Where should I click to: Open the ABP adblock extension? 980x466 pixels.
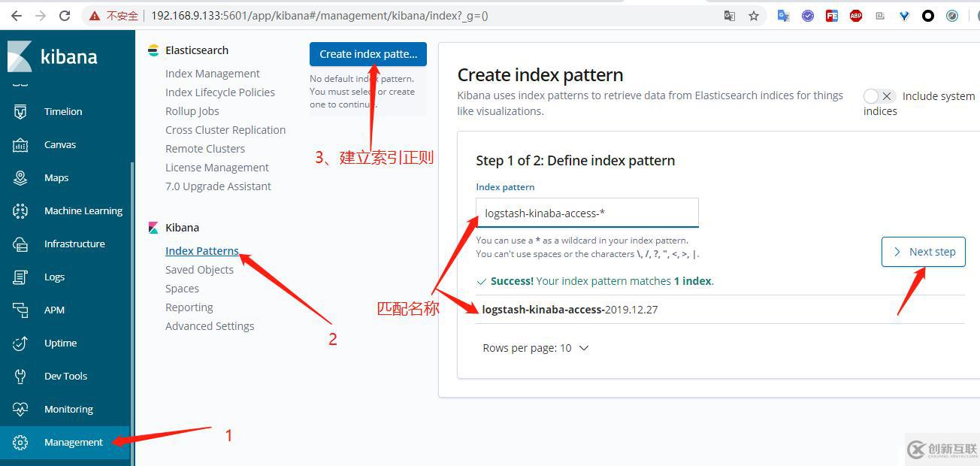coord(856,15)
